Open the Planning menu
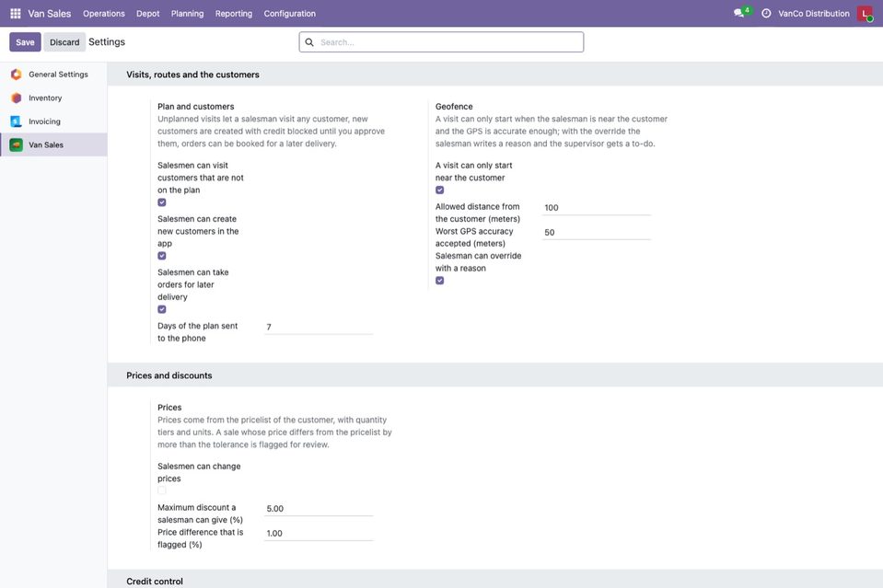The width and height of the screenshot is (883, 588). pos(187,14)
